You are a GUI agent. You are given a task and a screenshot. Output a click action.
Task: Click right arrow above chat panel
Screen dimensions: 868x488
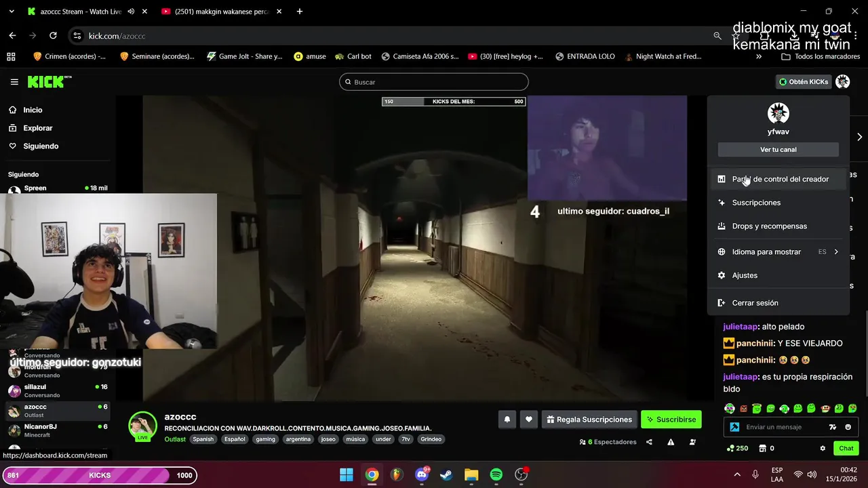pos(859,137)
